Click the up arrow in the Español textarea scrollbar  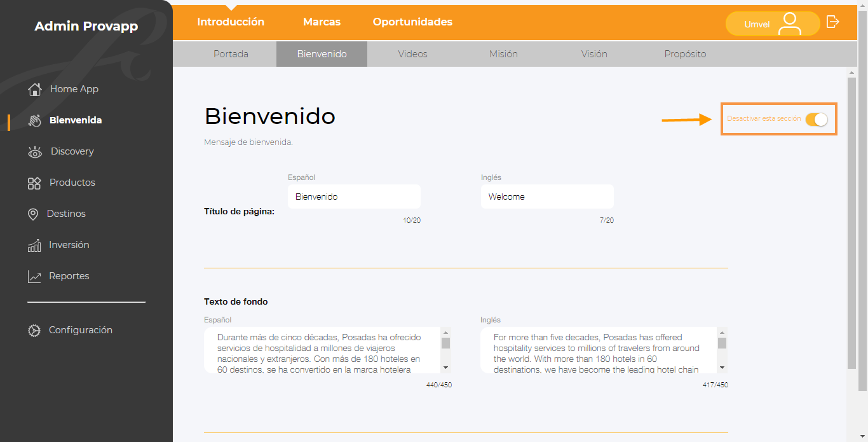(x=445, y=332)
